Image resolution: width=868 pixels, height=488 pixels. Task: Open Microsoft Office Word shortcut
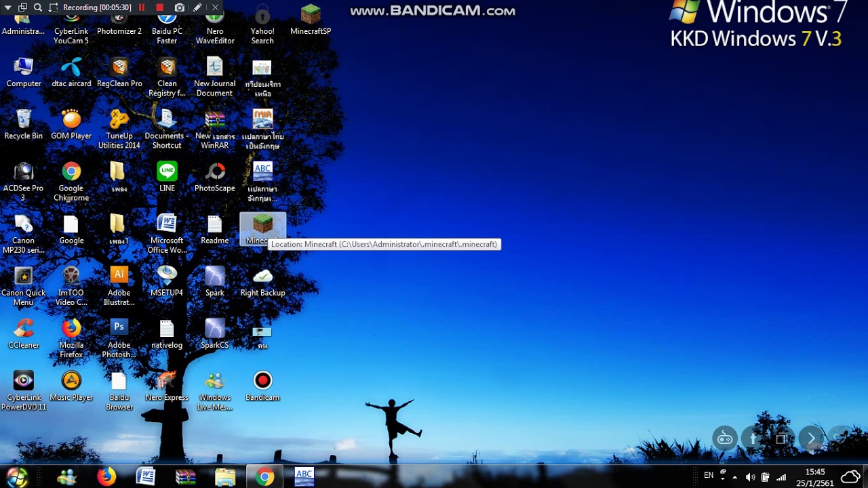click(167, 235)
